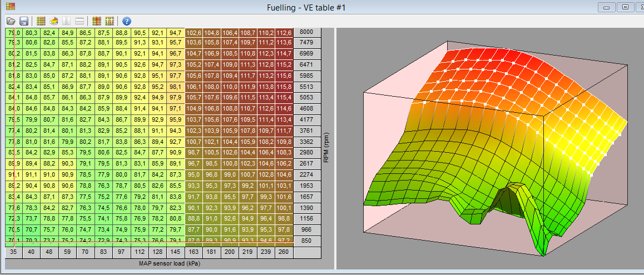Select the 1390 RPM row header

(x=306, y=207)
